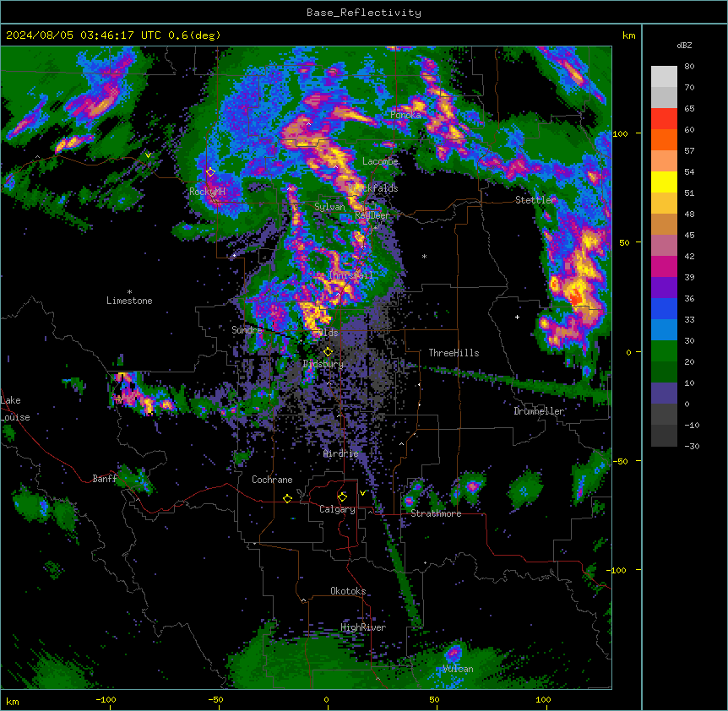Select the blue 33-36 dBZ legend swatch
728x711 pixels.
664,308
